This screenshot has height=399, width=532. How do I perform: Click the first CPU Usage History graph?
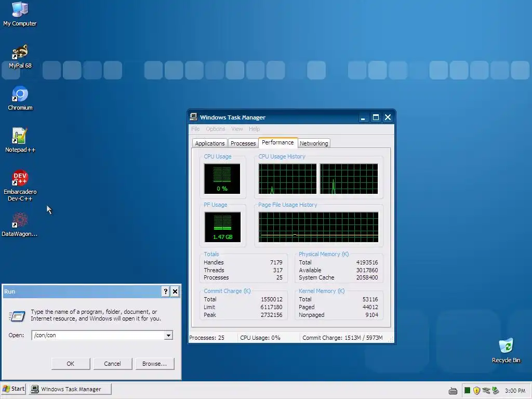coord(287,179)
